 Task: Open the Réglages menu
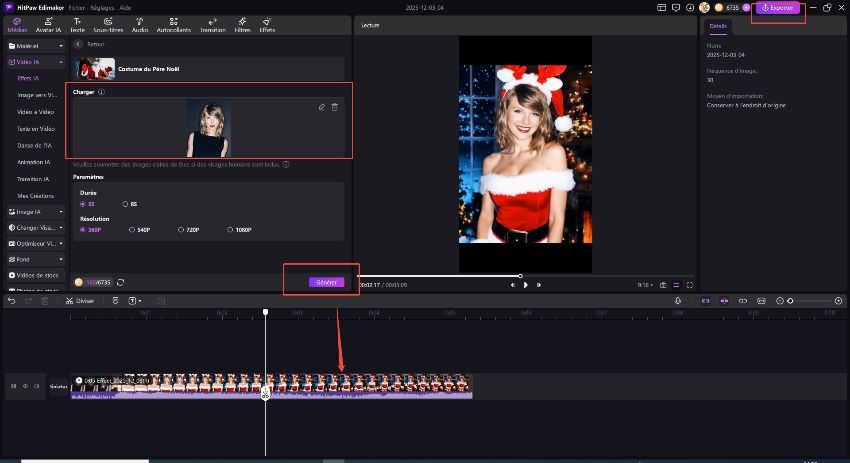[102, 8]
